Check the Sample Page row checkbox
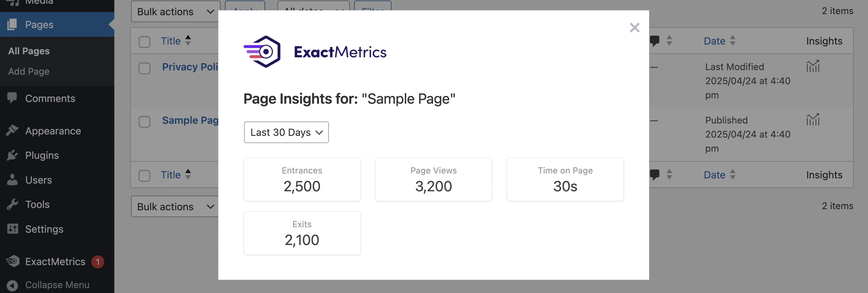Screen dimensions: 868x293 [x=144, y=122]
